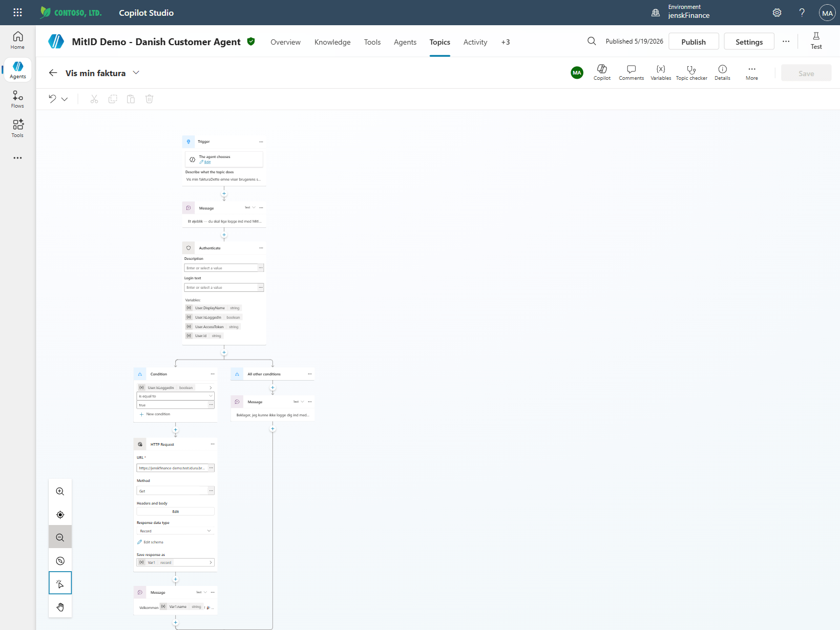Go to Home in the left sidebar
Viewport: 840px width, 630px height.
click(18, 40)
